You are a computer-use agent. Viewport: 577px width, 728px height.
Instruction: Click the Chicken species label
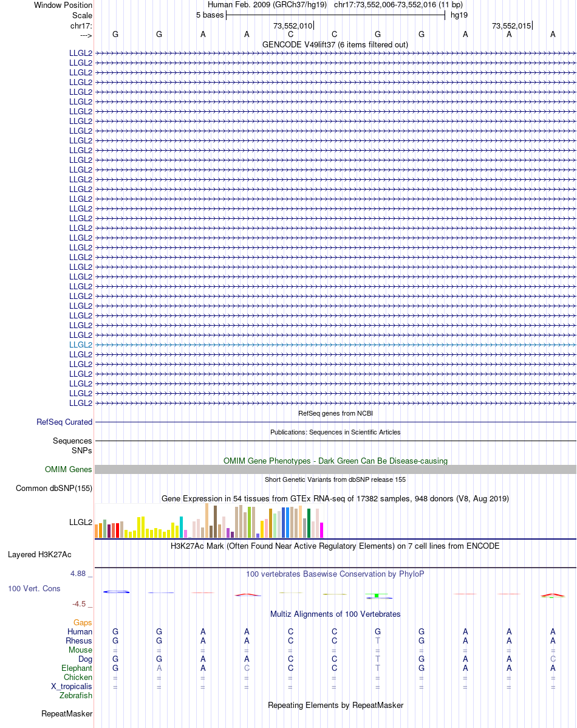[x=78, y=678]
